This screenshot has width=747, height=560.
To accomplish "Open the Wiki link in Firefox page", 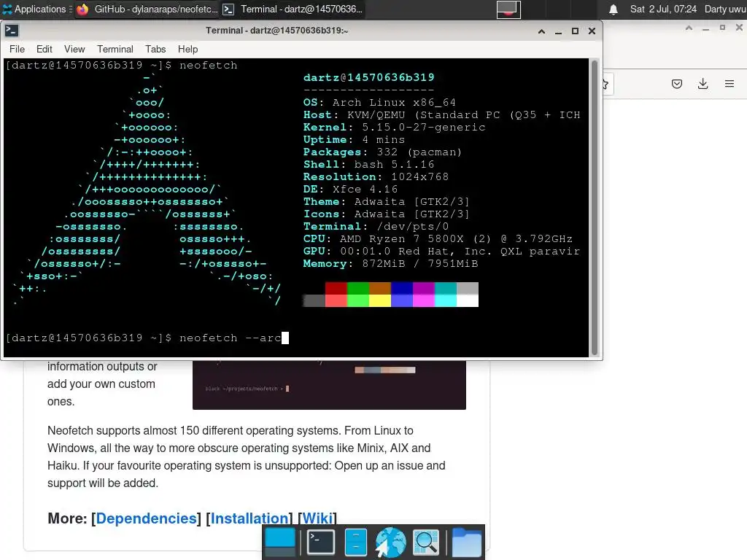I will (x=317, y=518).
